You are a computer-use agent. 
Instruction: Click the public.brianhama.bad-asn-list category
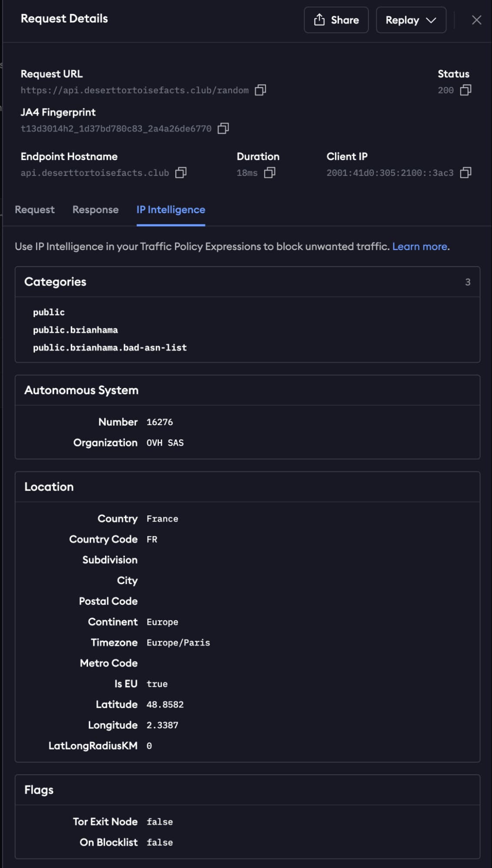110,348
